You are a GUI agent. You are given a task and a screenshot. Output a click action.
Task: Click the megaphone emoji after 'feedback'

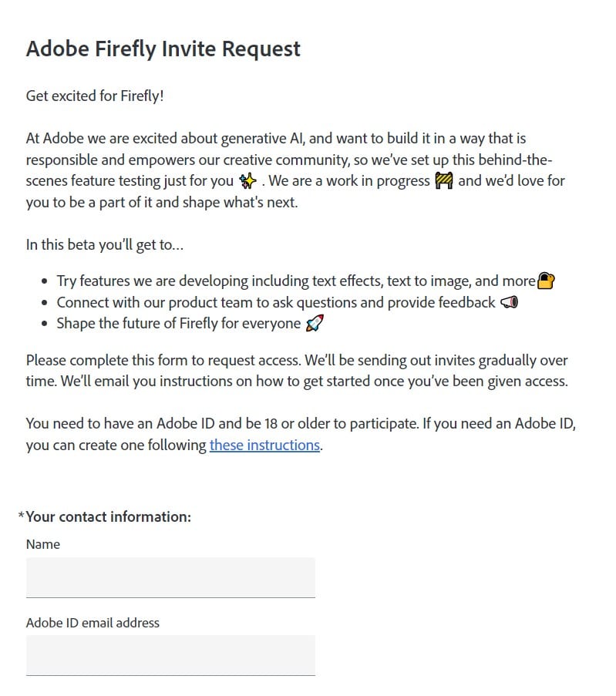(x=509, y=303)
